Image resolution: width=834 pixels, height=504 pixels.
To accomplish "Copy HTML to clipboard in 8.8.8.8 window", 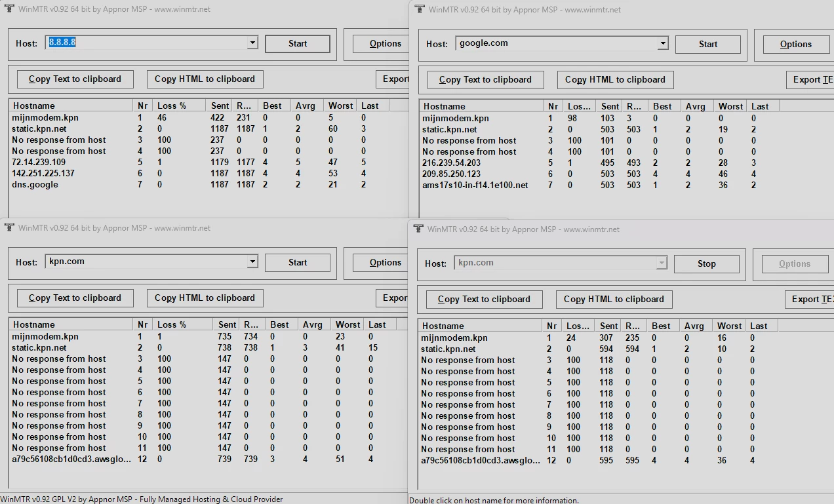I will point(205,79).
